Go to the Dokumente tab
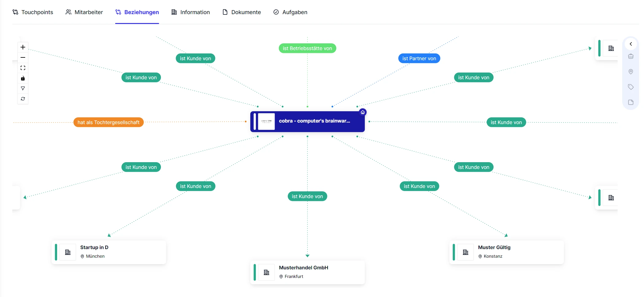Image resolution: width=644 pixels, height=297 pixels. (242, 12)
